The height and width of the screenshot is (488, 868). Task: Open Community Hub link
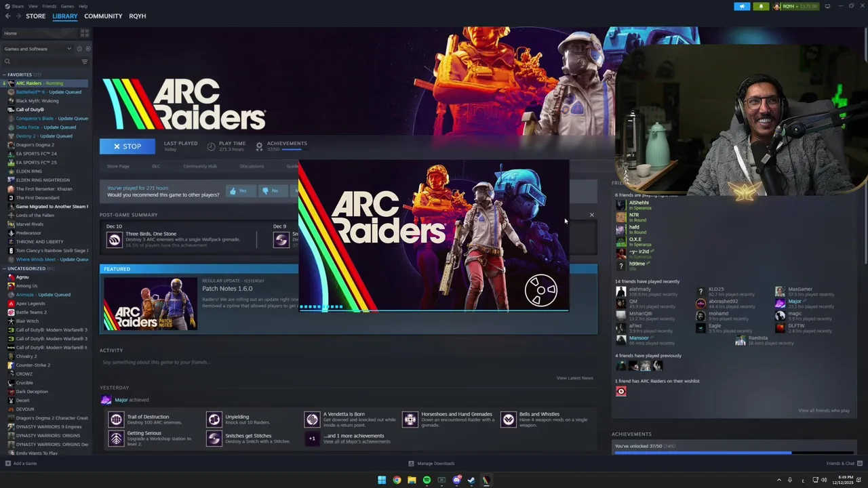click(199, 166)
